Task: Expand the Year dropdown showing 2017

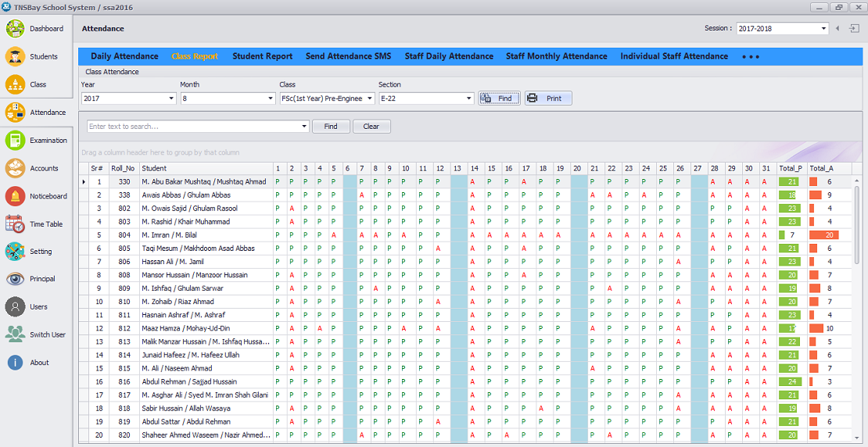Action: pyautogui.click(x=170, y=98)
